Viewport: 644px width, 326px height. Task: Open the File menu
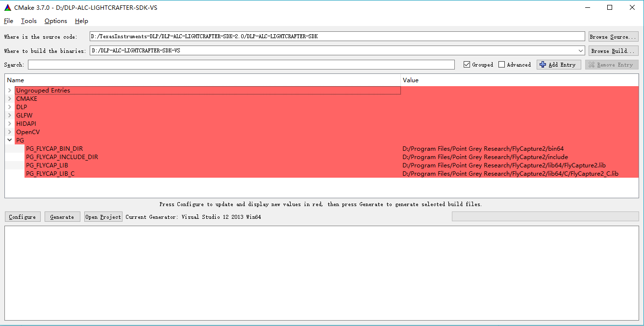(x=8, y=21)
